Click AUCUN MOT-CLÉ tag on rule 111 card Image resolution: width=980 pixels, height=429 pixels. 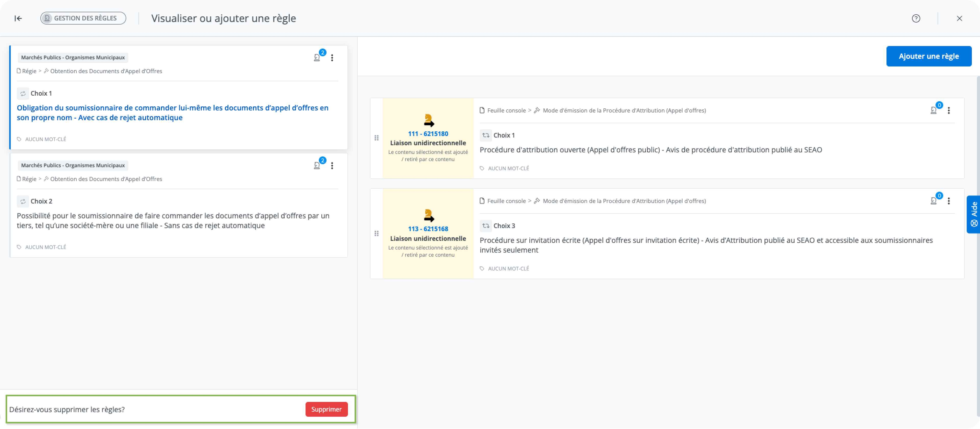[x=505, y=168]
